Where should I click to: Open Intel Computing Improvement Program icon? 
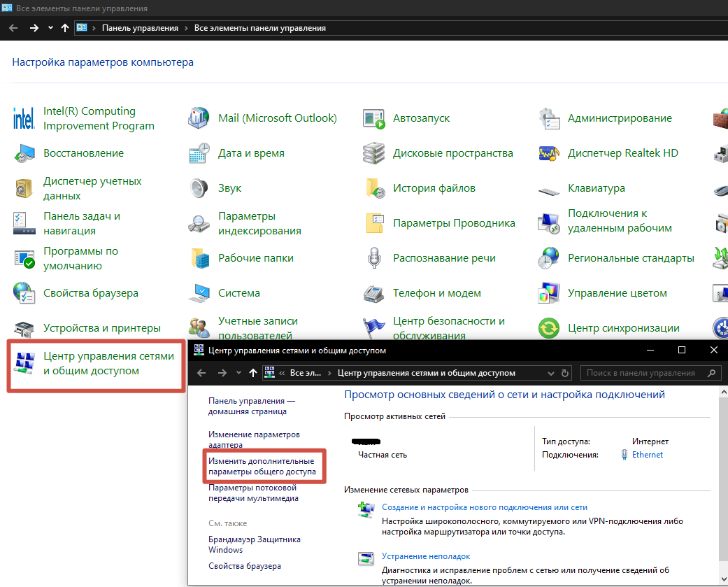(x=24, y=118)
